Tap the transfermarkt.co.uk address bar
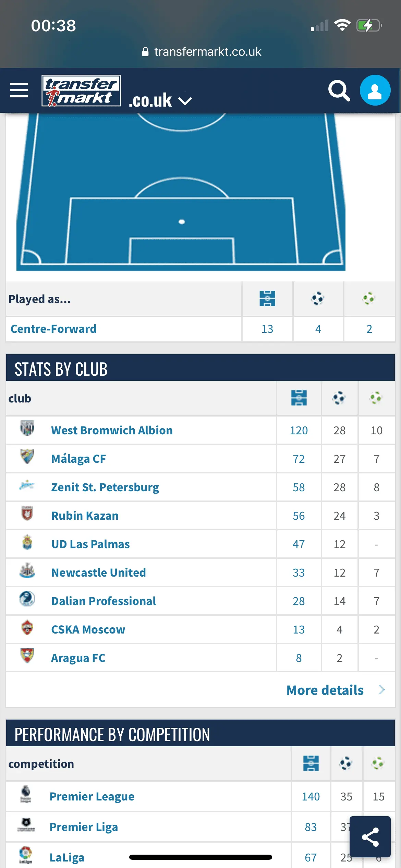The height and width of the screenshot is (868, 401). tap(202, 52)
